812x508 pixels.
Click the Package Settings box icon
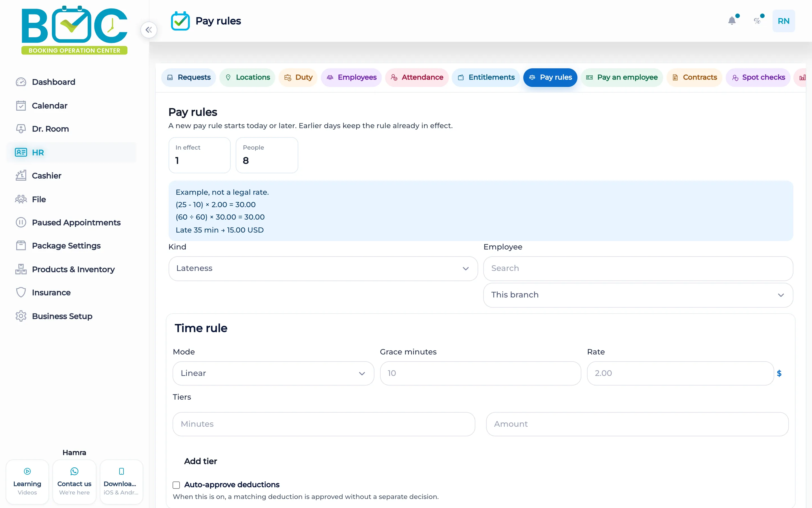click(21, 246)
